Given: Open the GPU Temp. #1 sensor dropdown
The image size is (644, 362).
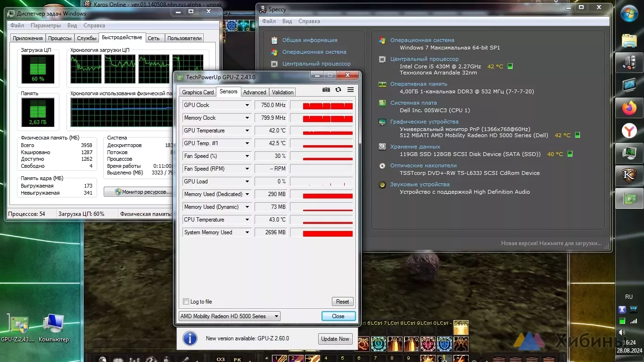Looking at the screenshot, I should point(247,143).
